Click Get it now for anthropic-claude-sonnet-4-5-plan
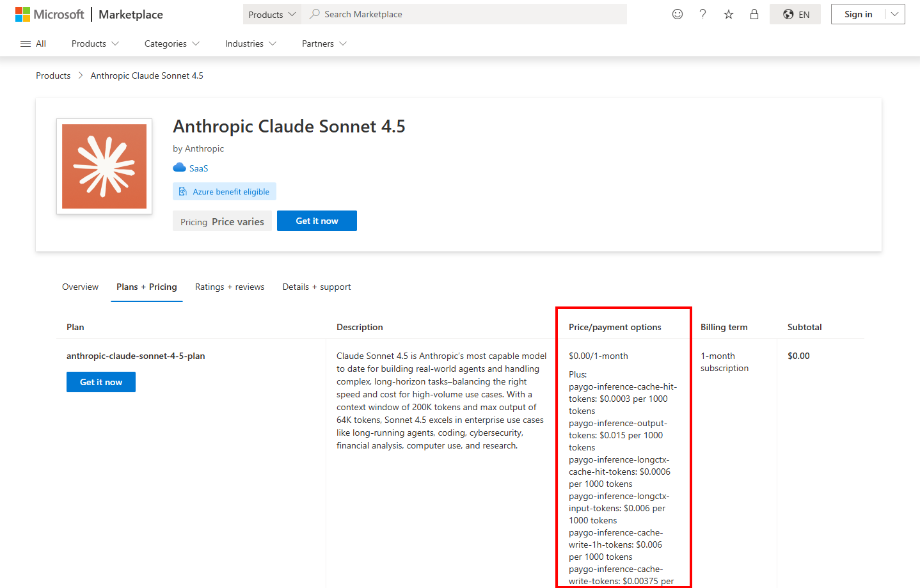The height and width of the screenshot is (588, 920). click(x=101, y=382)
